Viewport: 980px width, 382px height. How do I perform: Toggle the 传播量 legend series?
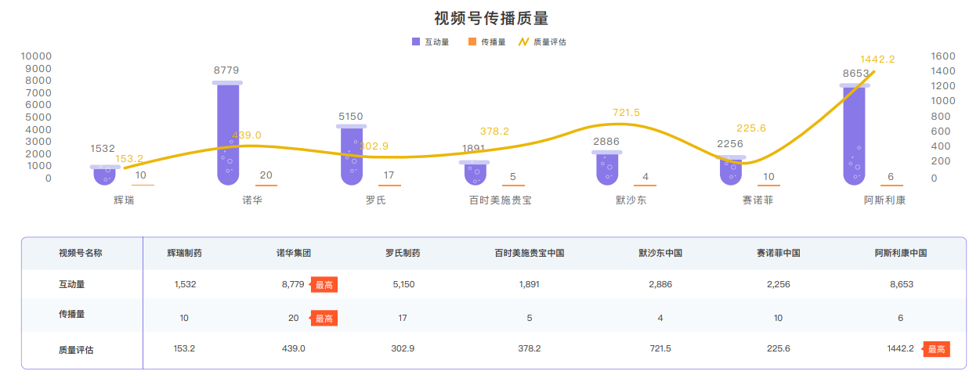[x=487, y=42]
